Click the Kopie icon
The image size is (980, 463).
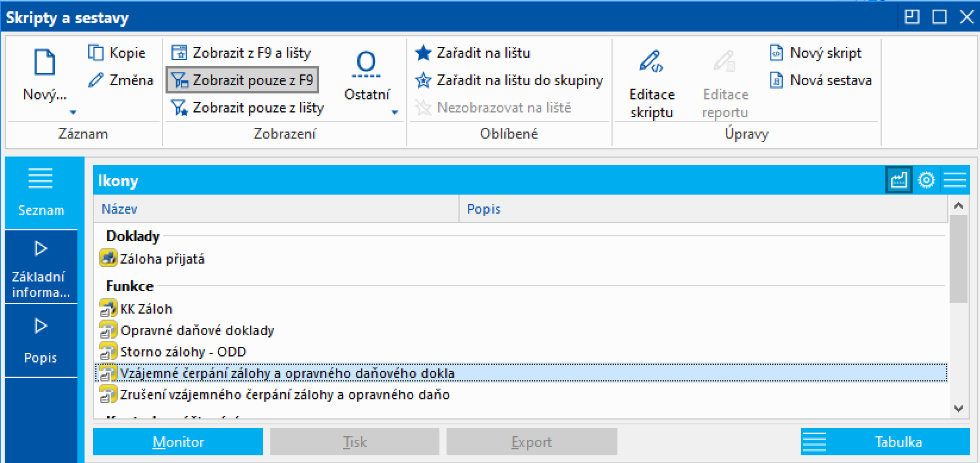pos(96,53)
